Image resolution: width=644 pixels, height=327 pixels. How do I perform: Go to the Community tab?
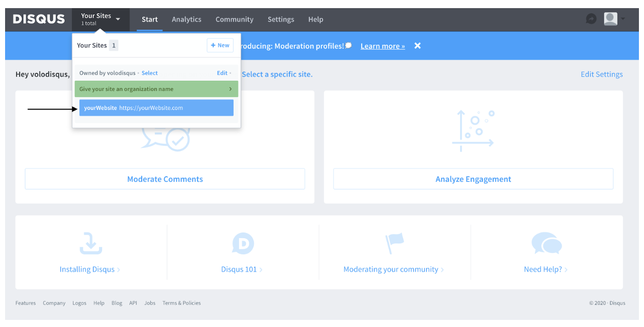(x=234, y=19)
